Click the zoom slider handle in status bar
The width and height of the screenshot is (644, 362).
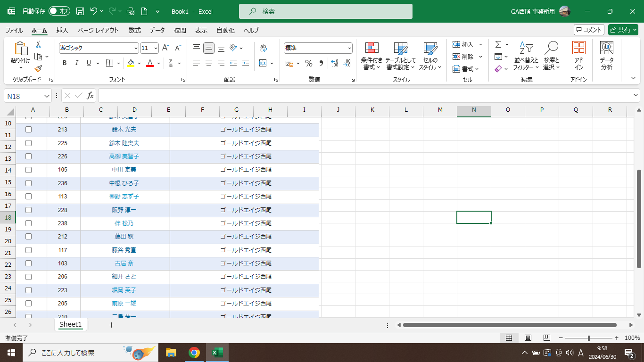(589, 338)
